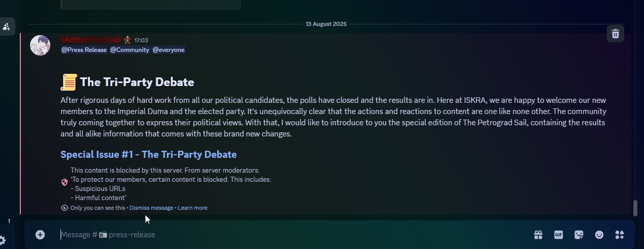Click the plus attachment button
Viewport: 644px width, 249px height.
[40, 235]
